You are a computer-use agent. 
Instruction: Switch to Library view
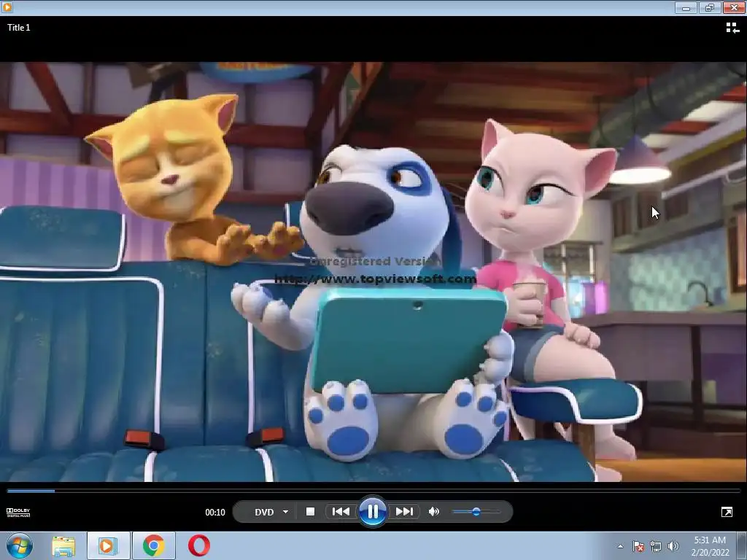pyautogui.click(x=732, y=28)
